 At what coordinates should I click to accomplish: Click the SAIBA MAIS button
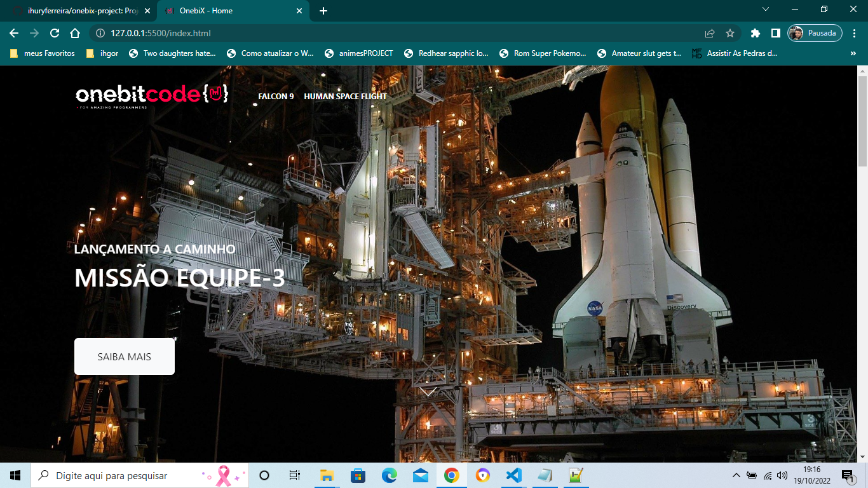tap(124, 356)
